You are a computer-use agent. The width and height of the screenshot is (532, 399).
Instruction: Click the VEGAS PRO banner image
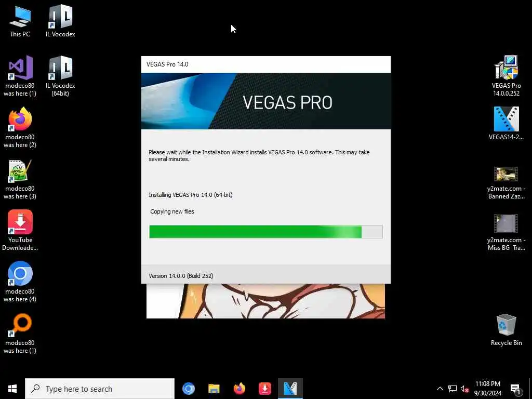click(266, 101)
